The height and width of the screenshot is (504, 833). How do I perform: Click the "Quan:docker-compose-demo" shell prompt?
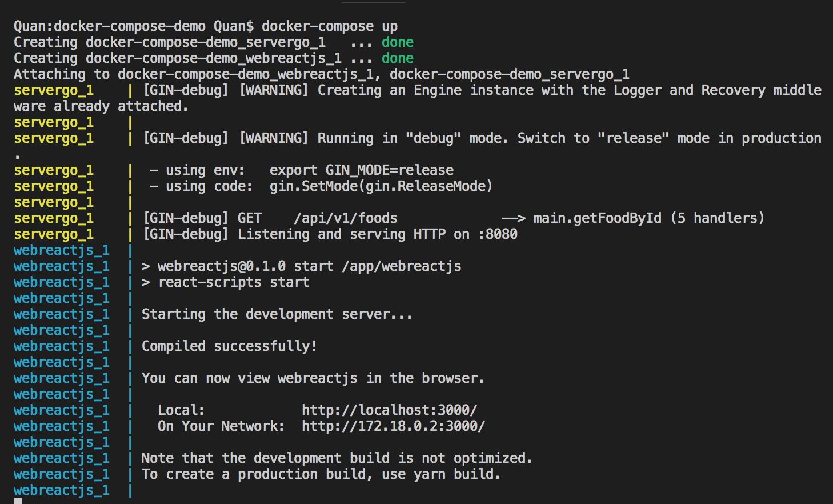click(109, 26)
